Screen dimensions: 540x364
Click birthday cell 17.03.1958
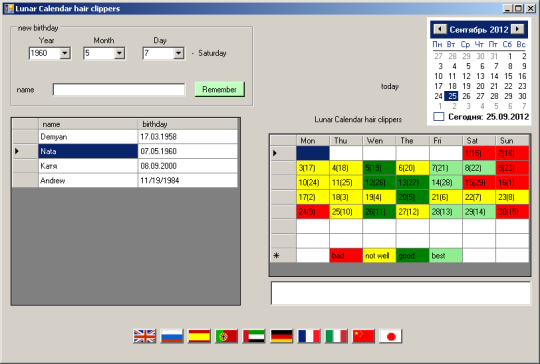coord(188,137)
